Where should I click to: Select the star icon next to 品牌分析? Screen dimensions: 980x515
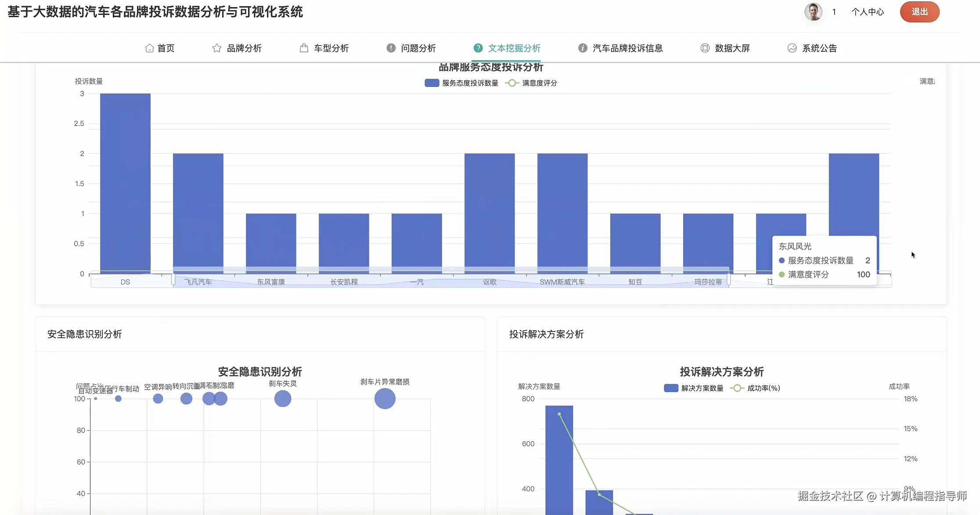click(x=216, y=48)
